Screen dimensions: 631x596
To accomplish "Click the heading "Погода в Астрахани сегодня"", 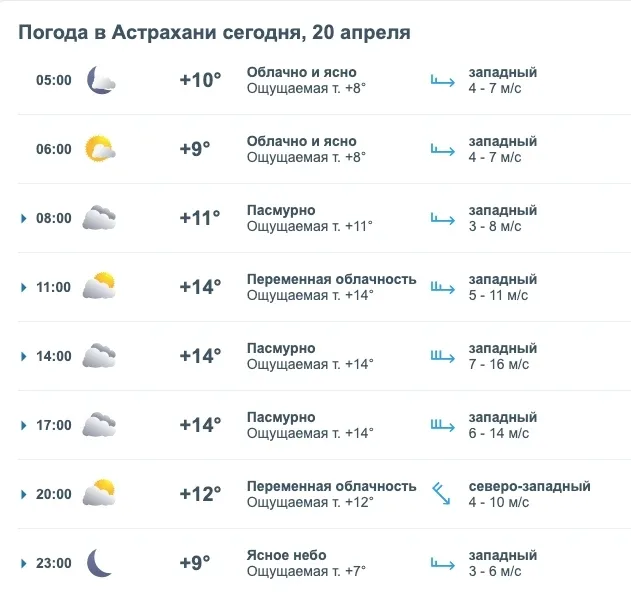I will point(158,32).
